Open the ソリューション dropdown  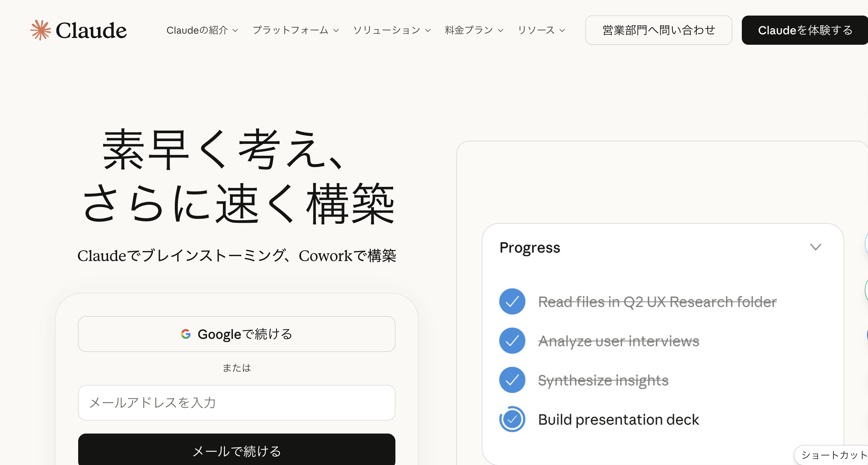tap(392, 30)
